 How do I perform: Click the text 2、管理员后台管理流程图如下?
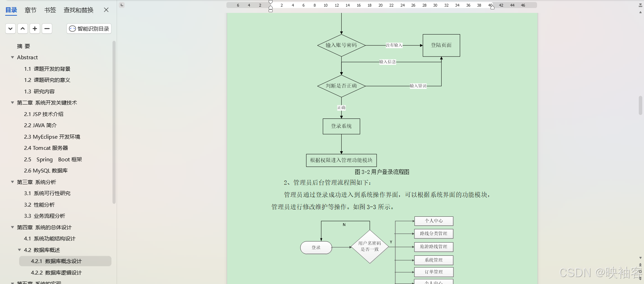(x=327, y=183)
